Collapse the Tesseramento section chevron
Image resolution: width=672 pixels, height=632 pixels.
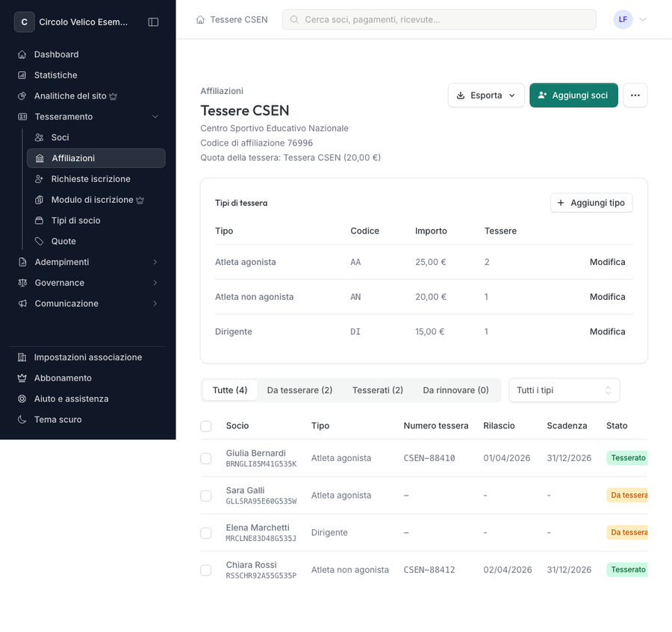155,117
